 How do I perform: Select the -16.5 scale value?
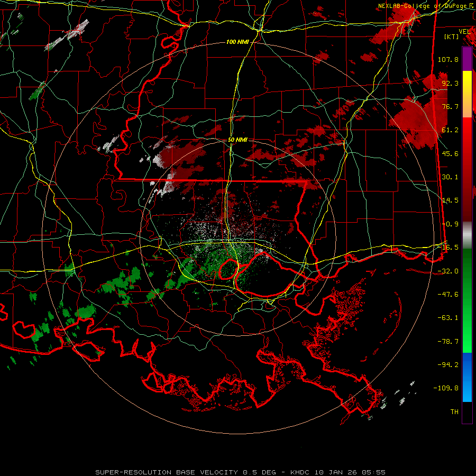[448, 248]
